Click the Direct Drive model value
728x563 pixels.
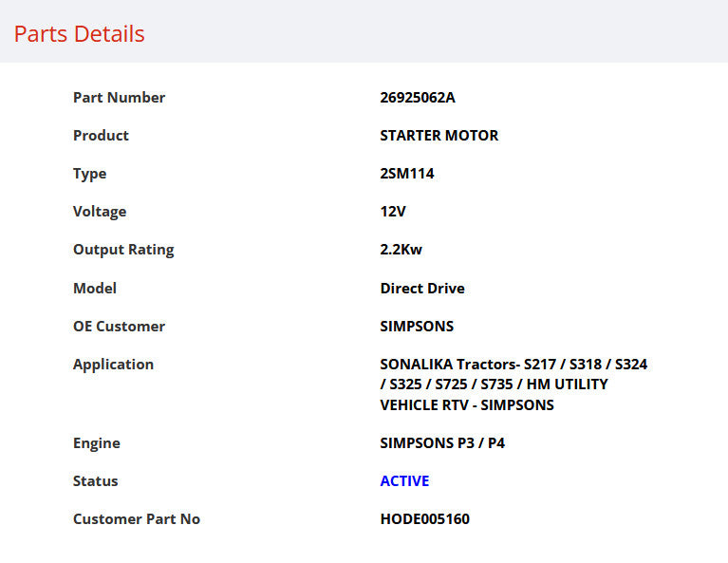pos(422,288)
